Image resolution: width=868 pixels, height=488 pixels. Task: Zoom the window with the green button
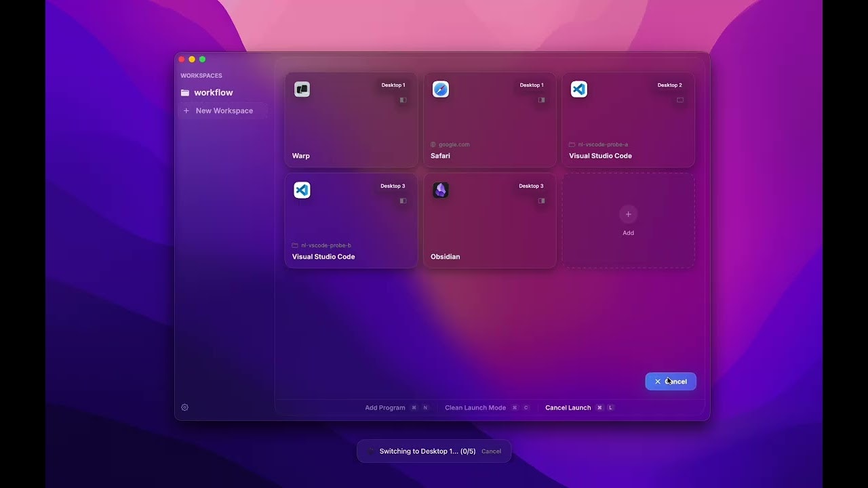tap(202, 60)
